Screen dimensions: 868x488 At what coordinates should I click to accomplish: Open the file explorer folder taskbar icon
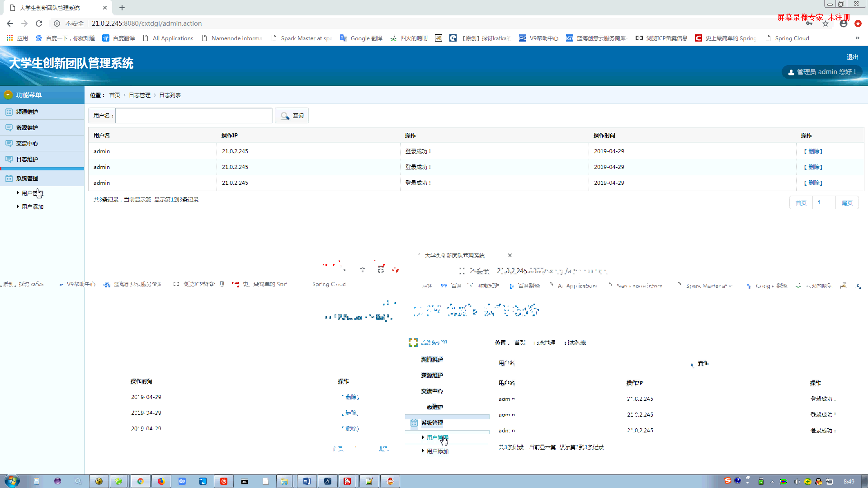click(284, 481)
